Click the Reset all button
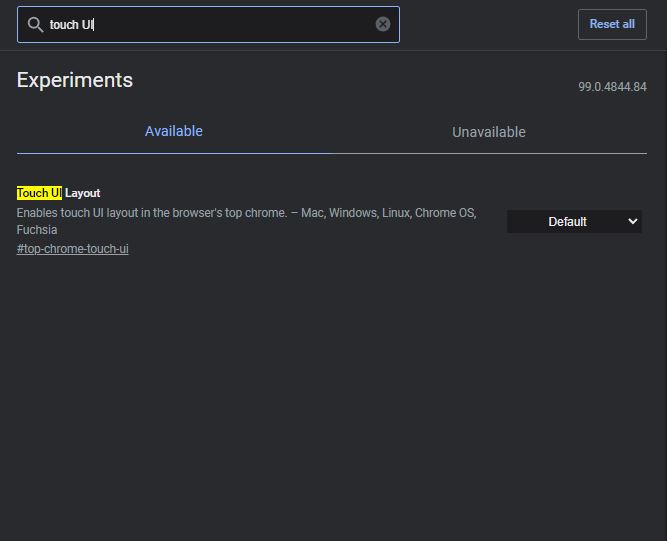The width and height of the screenshot is (667, 541). coord(612,24)
